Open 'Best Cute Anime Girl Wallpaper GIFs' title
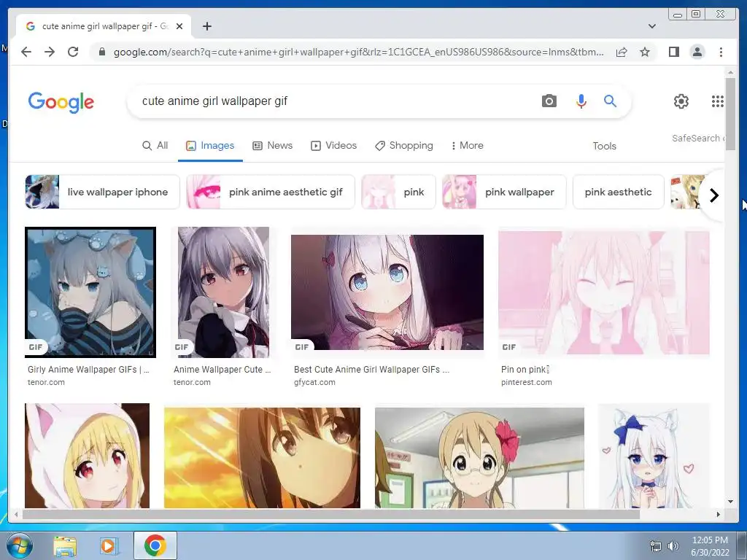This screenshot has height=560, width=747. pyautogui.click(x=371, y=370)
